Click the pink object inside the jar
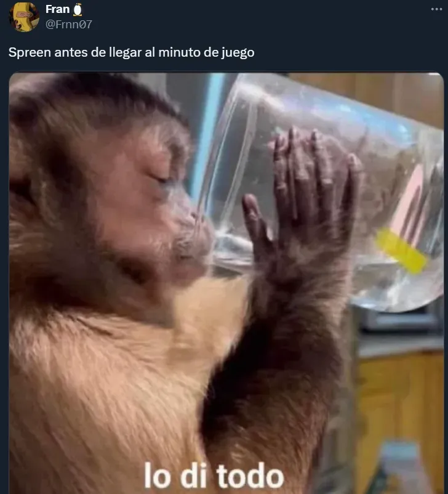This screenshot has height=494, width=448. pyautogui.click(x=409, y=200)
